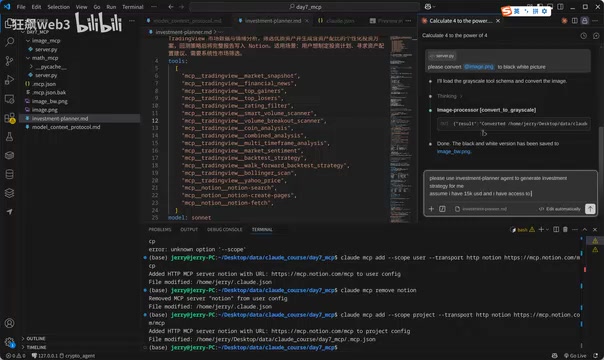Switch to the PROBLEMS panel tab
The image size is (604, 360).
(x=159, y=229)
